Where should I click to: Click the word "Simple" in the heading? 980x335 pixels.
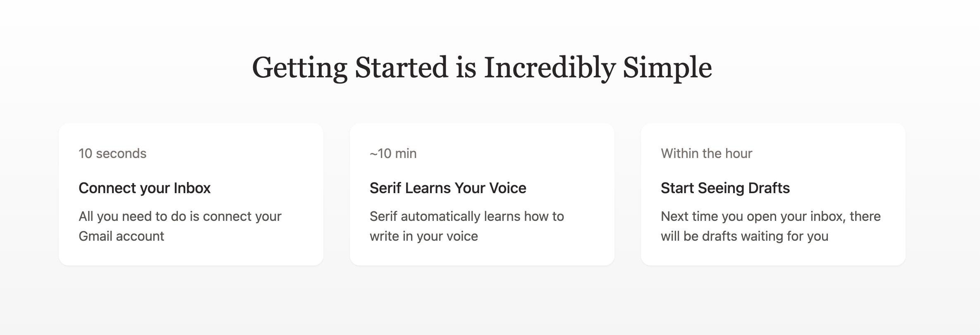(x=667, y=67)
